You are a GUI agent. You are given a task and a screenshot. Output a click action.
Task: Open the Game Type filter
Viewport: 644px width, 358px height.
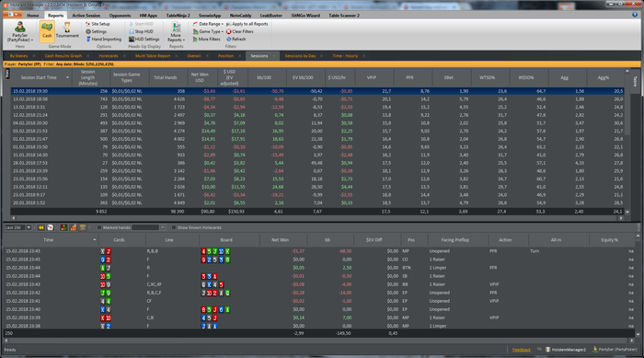(x=208, y=31)
